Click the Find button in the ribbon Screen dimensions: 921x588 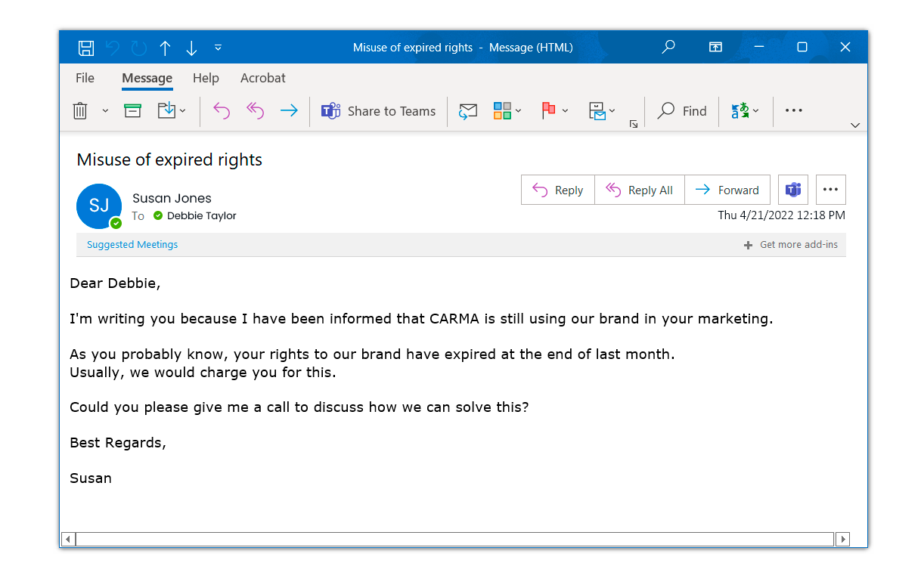682,111
